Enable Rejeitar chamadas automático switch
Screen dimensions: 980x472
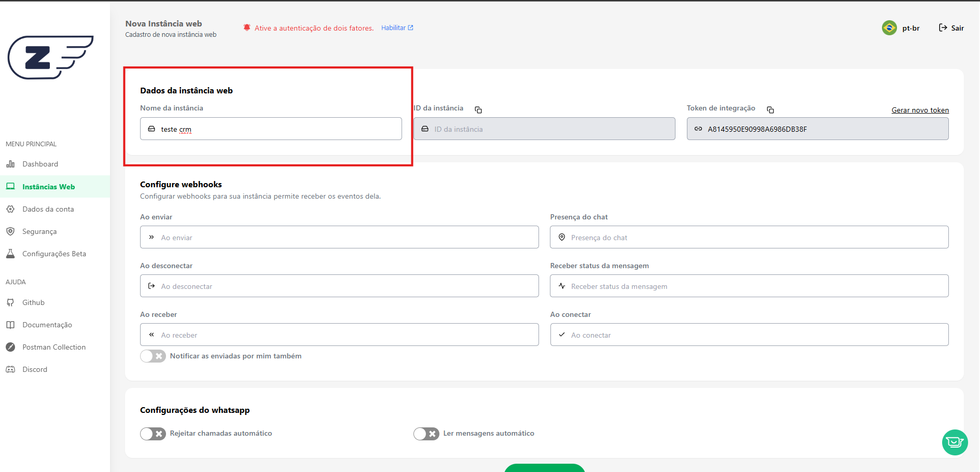pyautogui.click(x=153, y=434)
